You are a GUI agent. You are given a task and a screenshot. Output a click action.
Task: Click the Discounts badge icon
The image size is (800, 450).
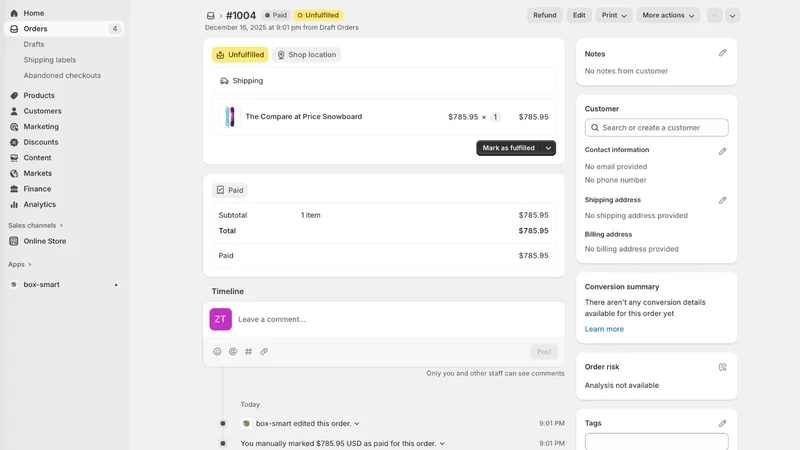(14, 142)
